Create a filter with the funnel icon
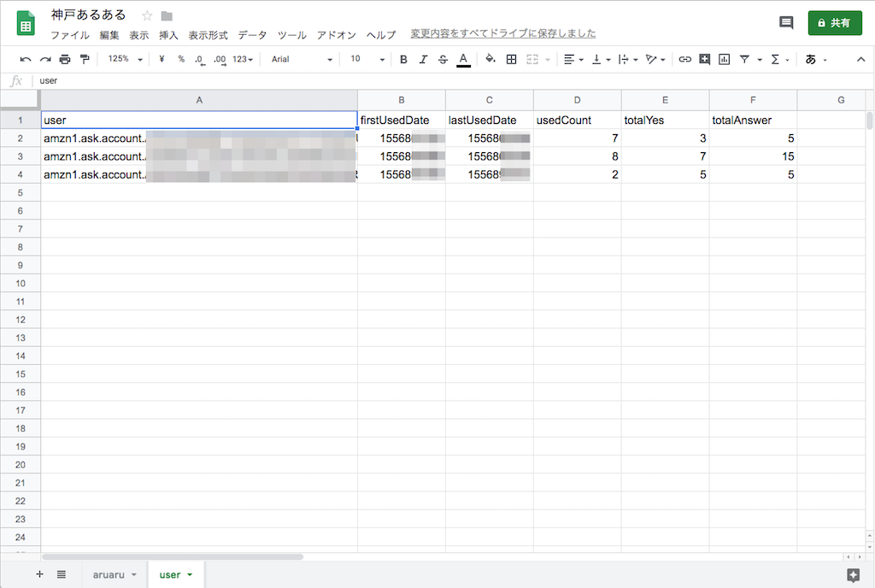 coord(744,59)
